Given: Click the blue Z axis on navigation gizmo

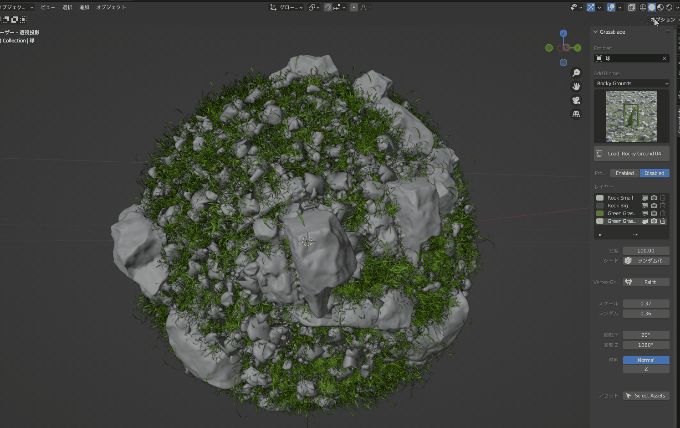Looking at the screenshot, I should pos(563,33).
